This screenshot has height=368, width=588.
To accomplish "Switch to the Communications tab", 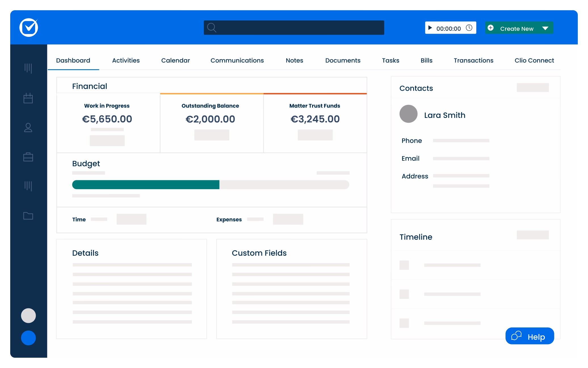I will pyautogui.click(x=237, y=60).
